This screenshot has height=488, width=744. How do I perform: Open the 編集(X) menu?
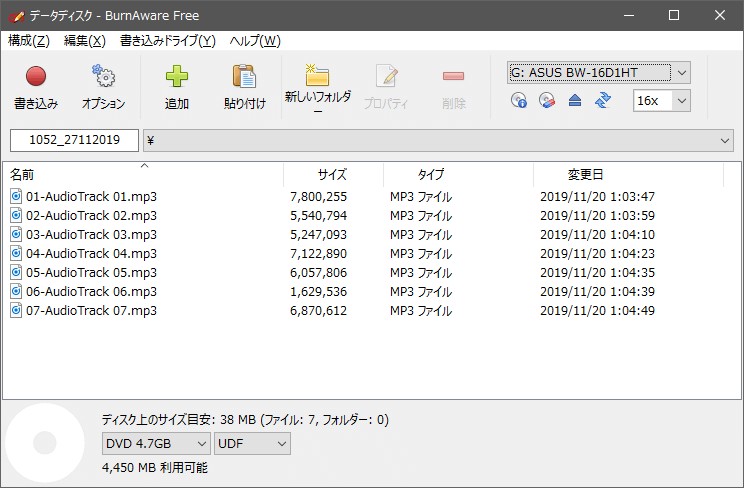click(85, 41)
